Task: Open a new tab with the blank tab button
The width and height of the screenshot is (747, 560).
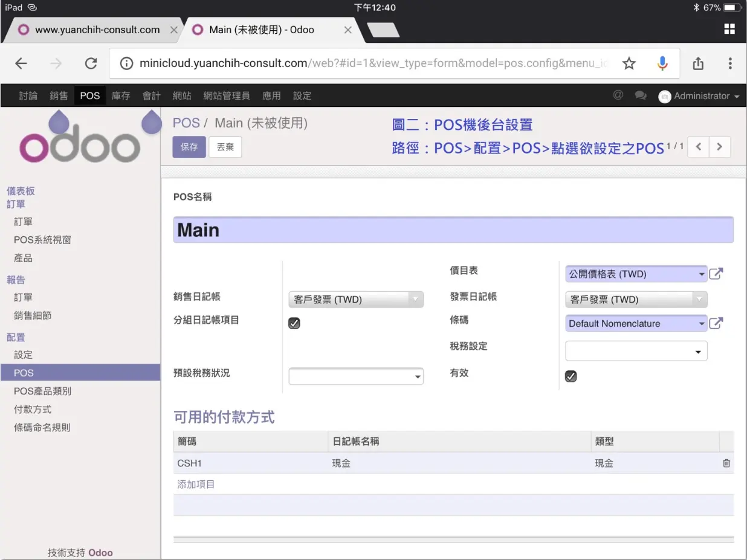Action: click(383, 30)
